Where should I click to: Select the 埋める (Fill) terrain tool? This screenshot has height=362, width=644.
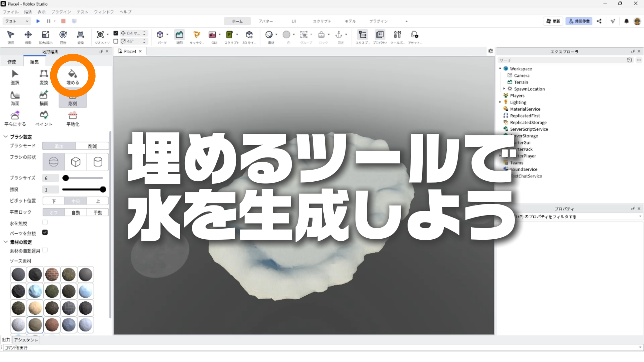72,77
